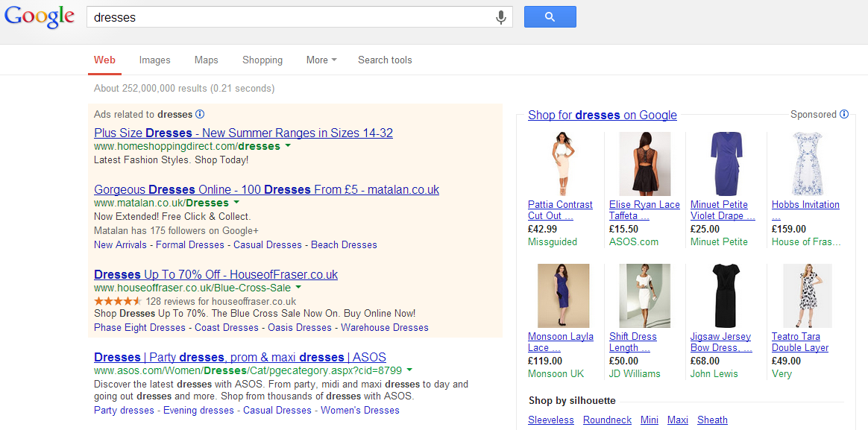Filter by Sheath silhouette
This screenshot has height=430, width=868.
click(x=712, y=420)
